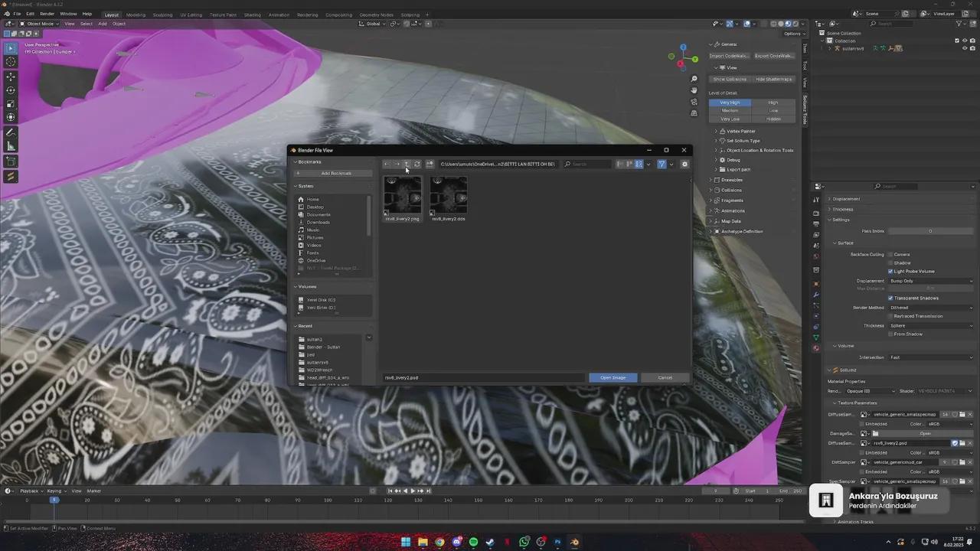Refresh the file list in file browser
The width and height of the screenshot is (980, 551).
[417, 164]
